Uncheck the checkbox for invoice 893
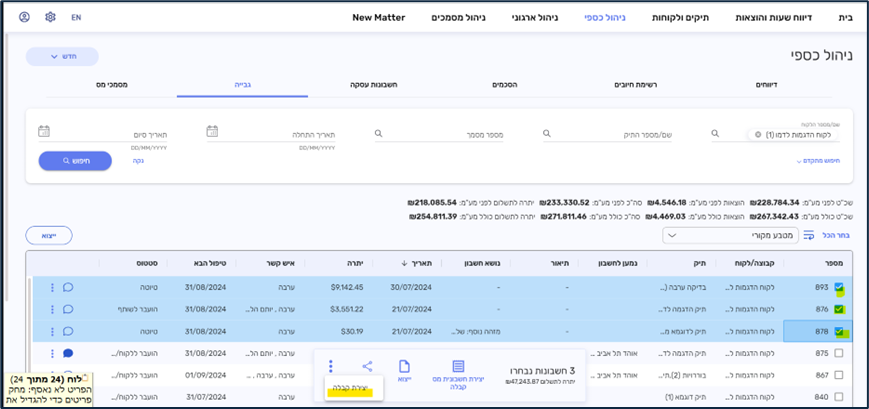This screenshot has width=869, height=409. [x=838, y=287]
